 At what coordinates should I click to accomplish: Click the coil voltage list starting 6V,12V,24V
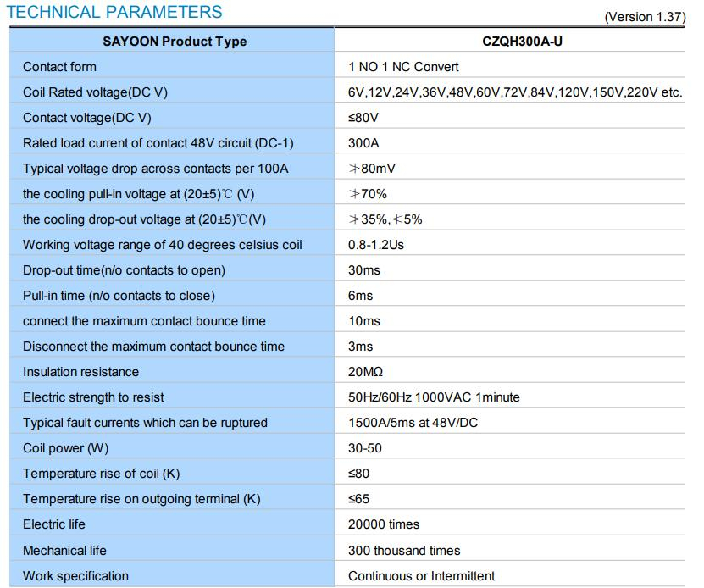(x=515, y=92)
